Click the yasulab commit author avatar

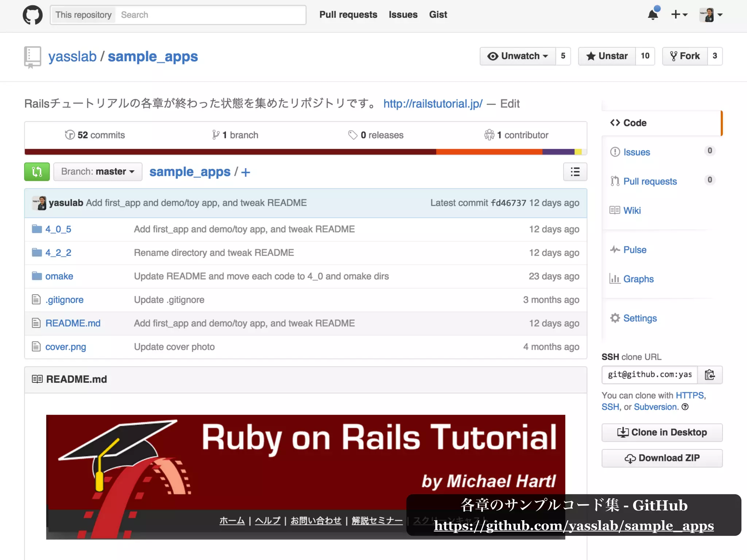click(39, 203)
